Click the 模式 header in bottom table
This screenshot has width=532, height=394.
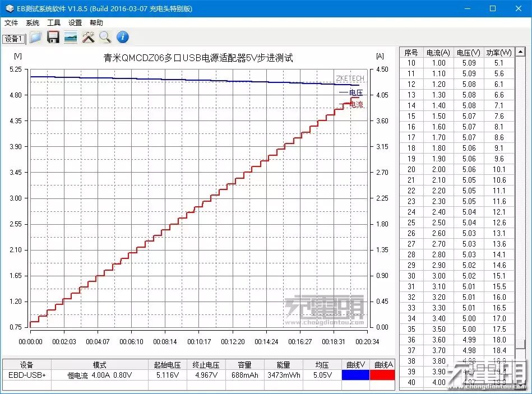[x=100, y=364]
